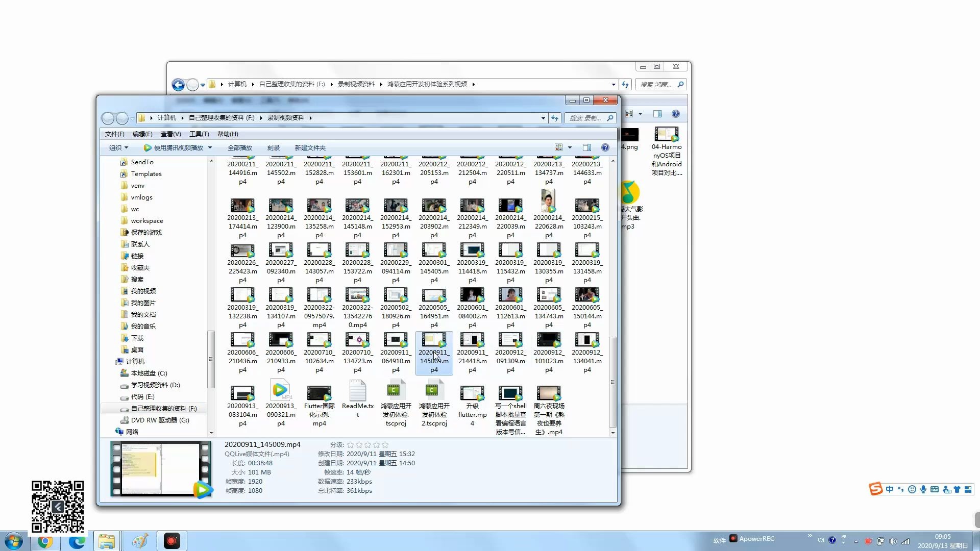Click back button in rear explorer window
Screen dimensions: 980x551
tap(178, 85)
